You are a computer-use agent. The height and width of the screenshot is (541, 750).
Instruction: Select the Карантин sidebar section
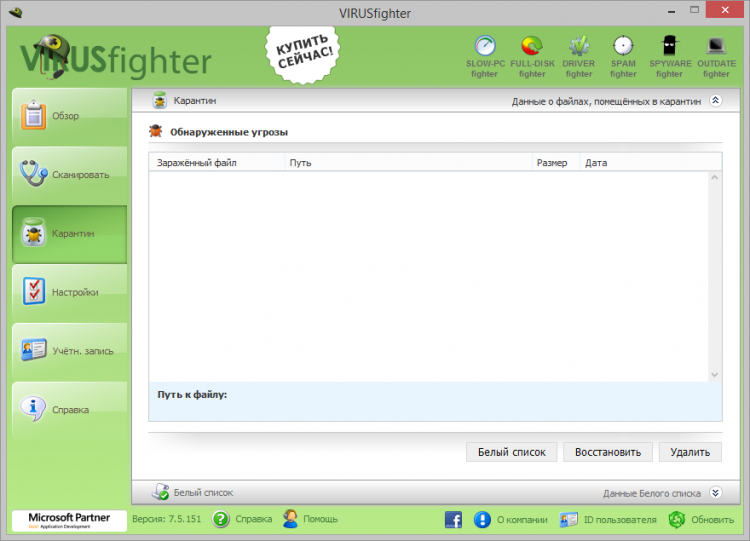[x=69, y=234]
